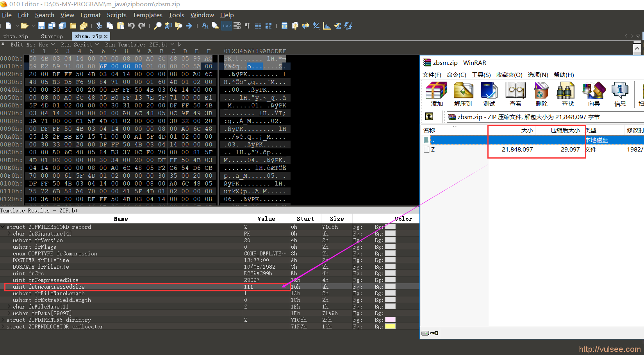The width and height of the screenshot is (644, 355).
Task: Click the pink color swatch for dirEntry
Action: [x=390, y=319]
